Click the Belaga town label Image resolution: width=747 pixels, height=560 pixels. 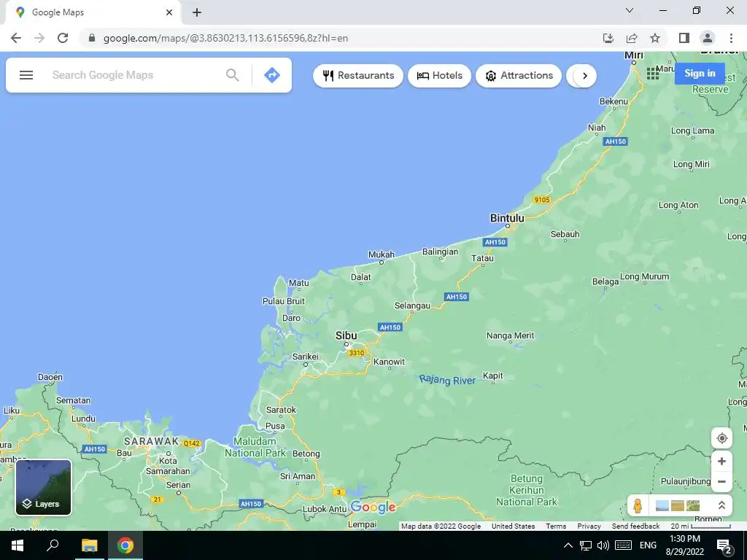pyautogui.click(x=605, y=282)
